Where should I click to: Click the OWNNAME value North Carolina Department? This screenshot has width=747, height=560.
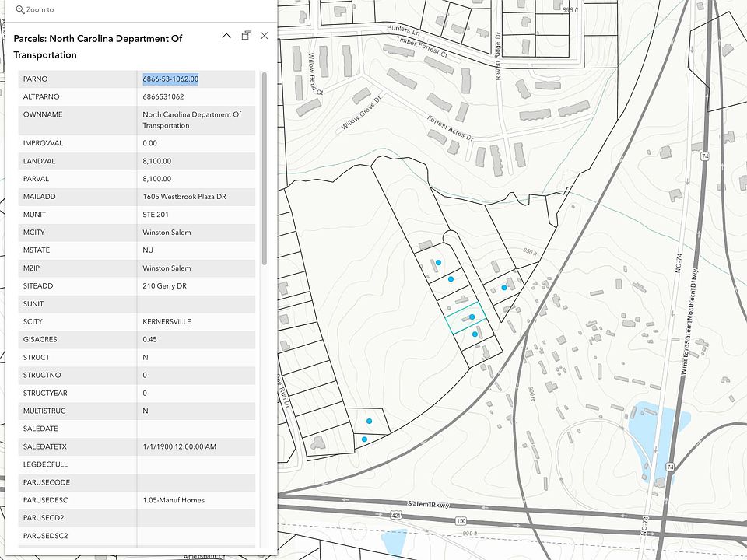coord(191,120)
